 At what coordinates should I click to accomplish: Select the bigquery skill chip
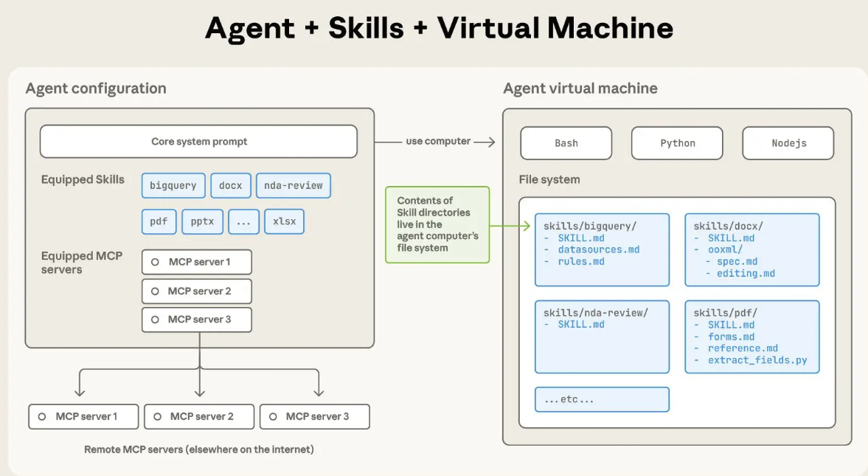173,185
